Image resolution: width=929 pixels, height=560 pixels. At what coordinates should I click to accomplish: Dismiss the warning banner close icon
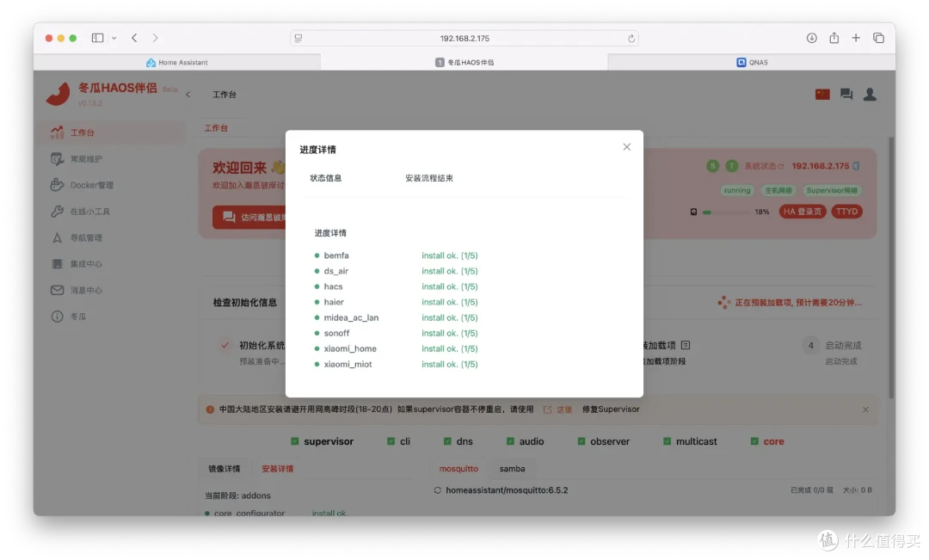tap(865, 409)
